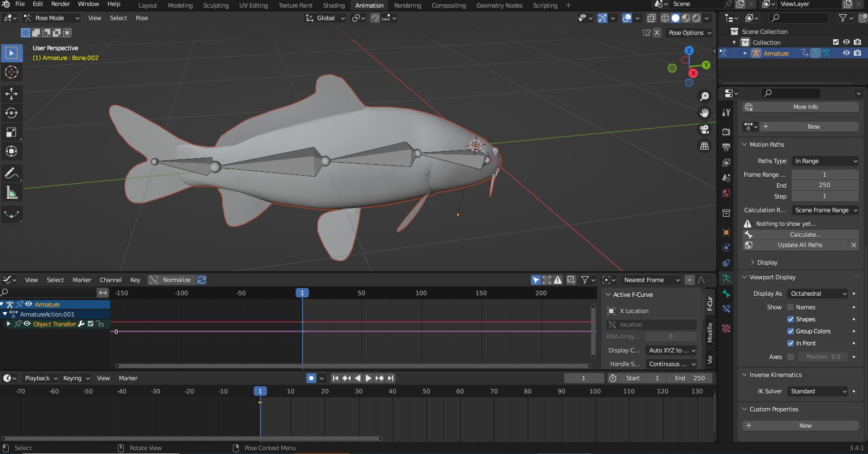Click the graph editor horizontal scrollbar

pos(353,366)
